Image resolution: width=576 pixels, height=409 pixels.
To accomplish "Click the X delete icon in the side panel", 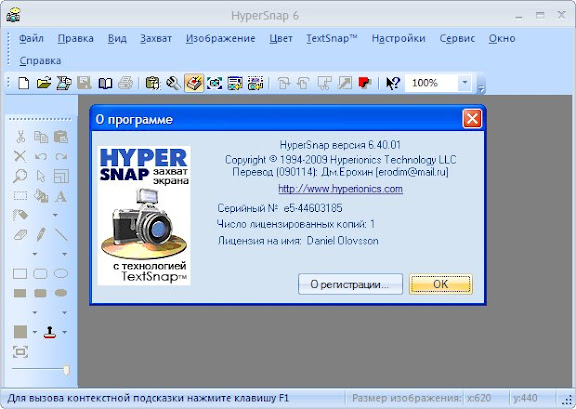I will 20,156.
